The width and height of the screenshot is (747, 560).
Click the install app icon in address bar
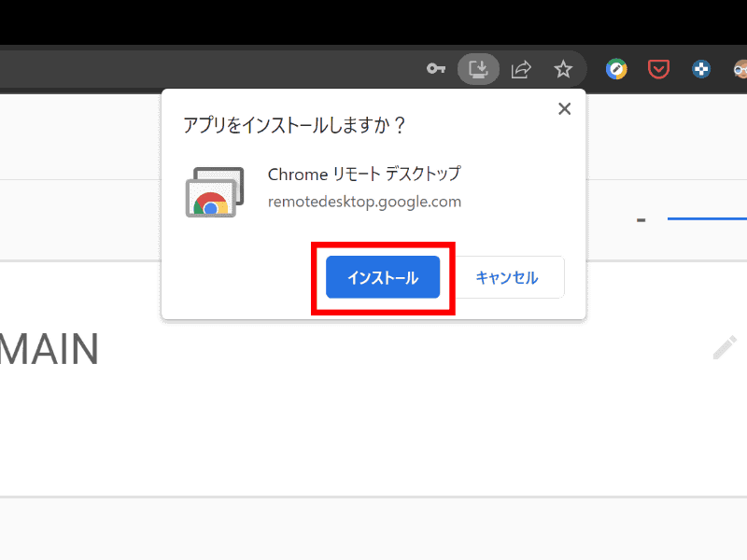point(478,69)
